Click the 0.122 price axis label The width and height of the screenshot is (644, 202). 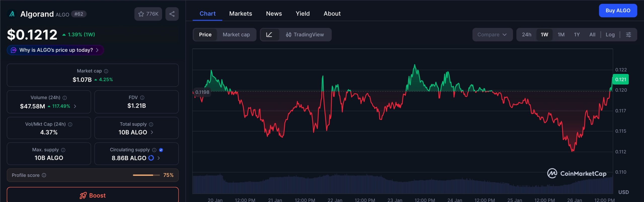click(621, 70)
